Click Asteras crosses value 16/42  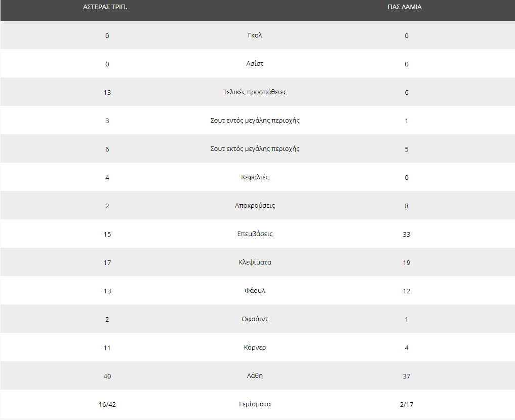pos(107,405)
